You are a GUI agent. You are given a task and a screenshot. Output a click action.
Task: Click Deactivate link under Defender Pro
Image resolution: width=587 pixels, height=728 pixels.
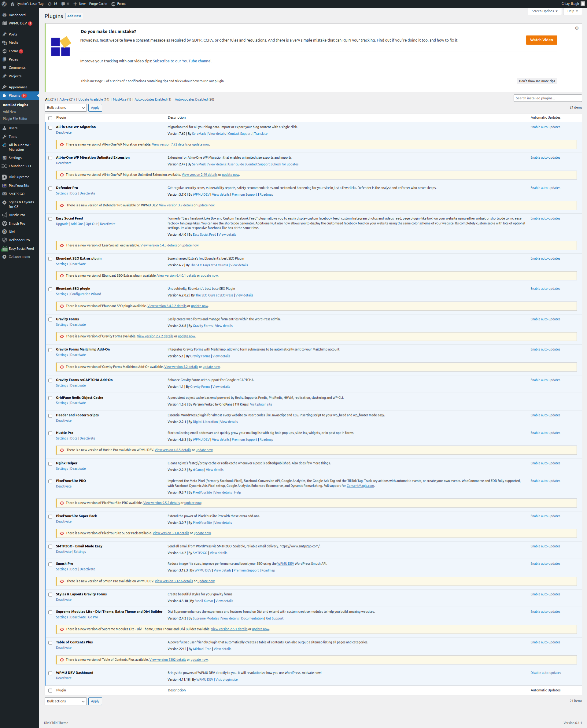87,194
